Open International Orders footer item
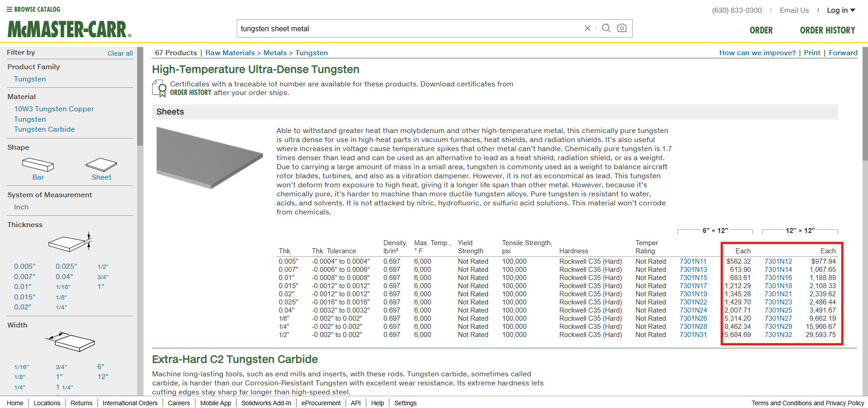868x408 pixels. (130, 403)
